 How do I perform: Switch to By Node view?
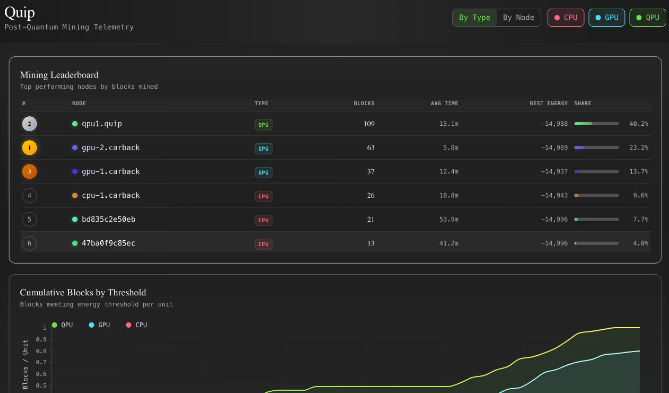pos(518,17)
